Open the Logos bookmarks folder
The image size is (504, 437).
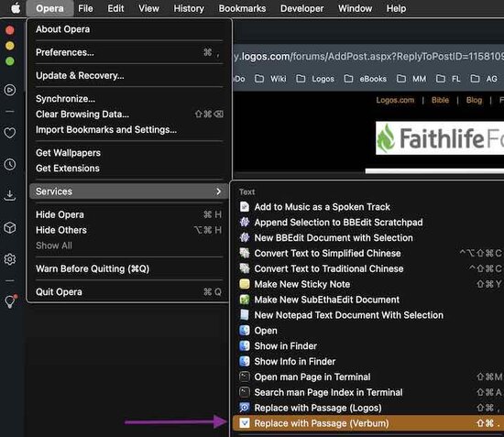(315, 79)
